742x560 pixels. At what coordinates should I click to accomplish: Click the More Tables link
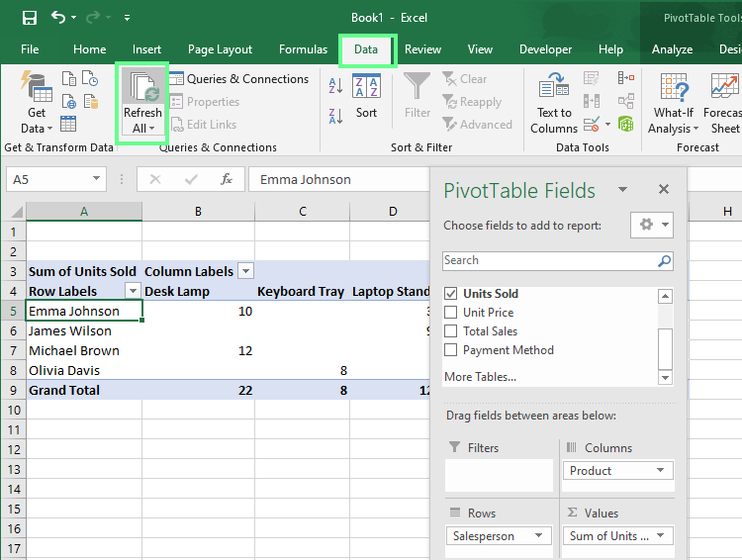tap(480, 377)
